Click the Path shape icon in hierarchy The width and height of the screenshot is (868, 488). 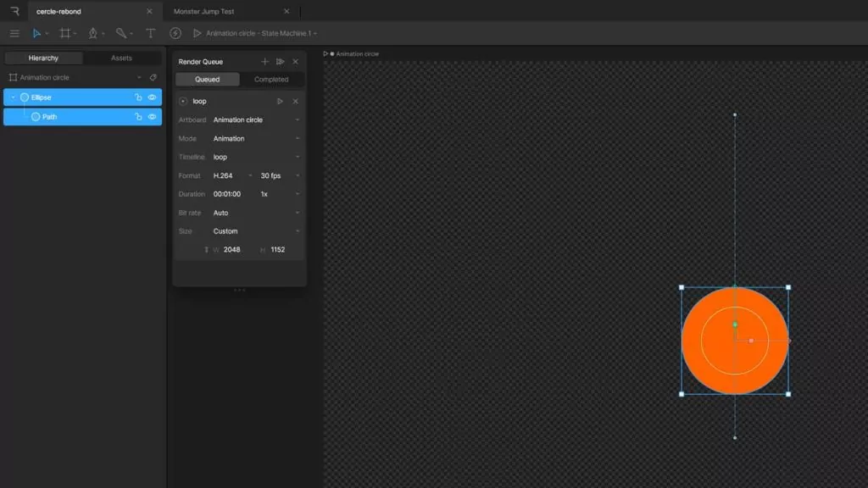tap(36, 117)
